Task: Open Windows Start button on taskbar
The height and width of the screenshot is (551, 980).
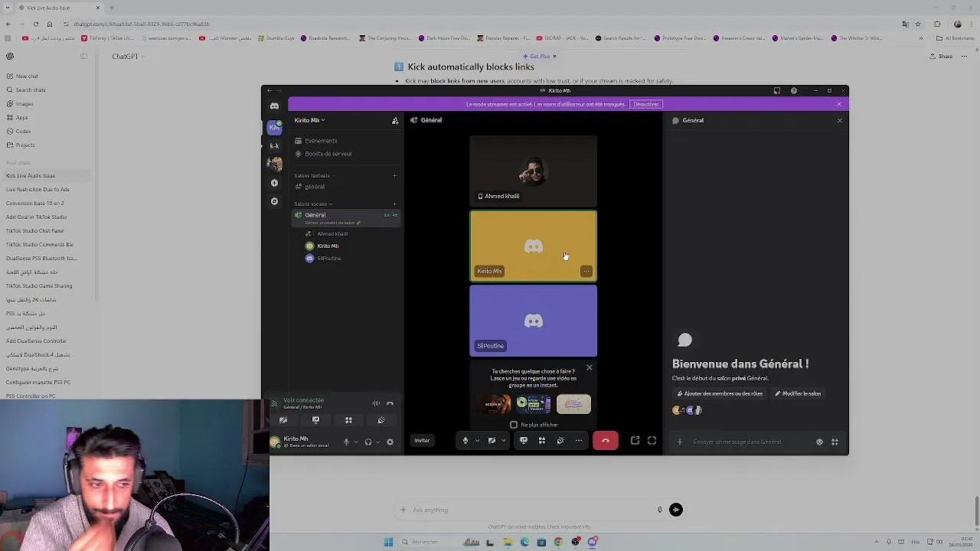Action: [x=388, y=543]
